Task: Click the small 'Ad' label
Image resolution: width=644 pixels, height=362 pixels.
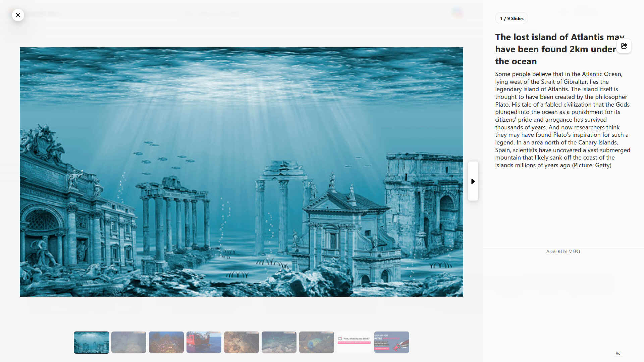Action: [618, 353]
